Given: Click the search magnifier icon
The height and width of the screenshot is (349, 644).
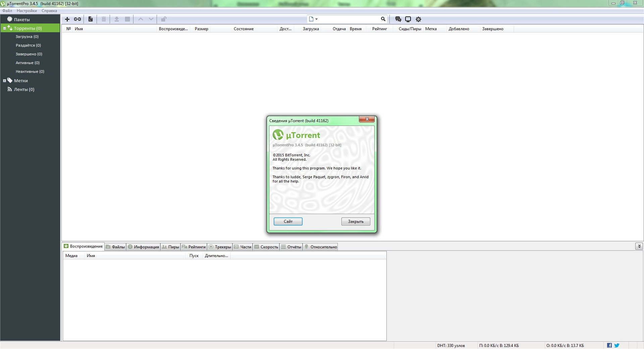Looking at the screenshot, I should pos(383,19).
